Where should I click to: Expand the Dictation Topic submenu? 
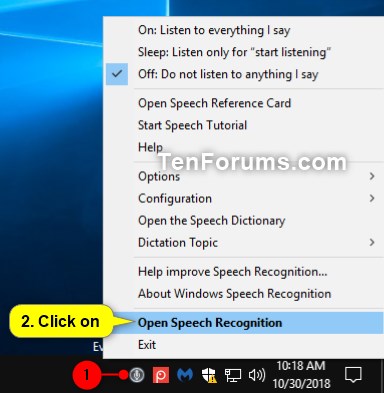point(243,242)
